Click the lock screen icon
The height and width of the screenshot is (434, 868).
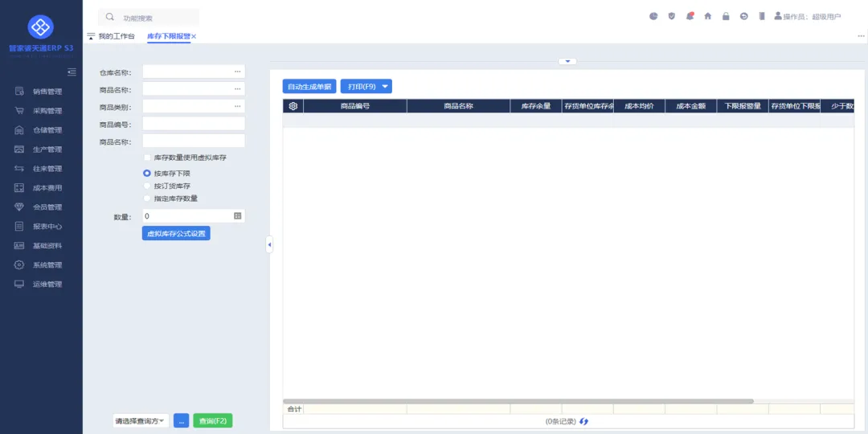coord(726,16)
